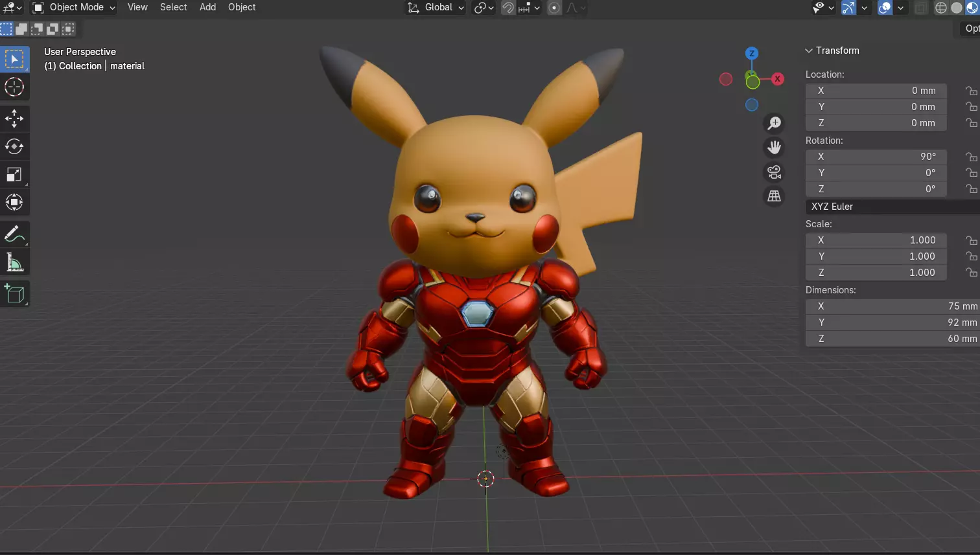Choose the Move tool in toolbar
This screenshot has height=555, width=980.
click(x=14, y=118)
